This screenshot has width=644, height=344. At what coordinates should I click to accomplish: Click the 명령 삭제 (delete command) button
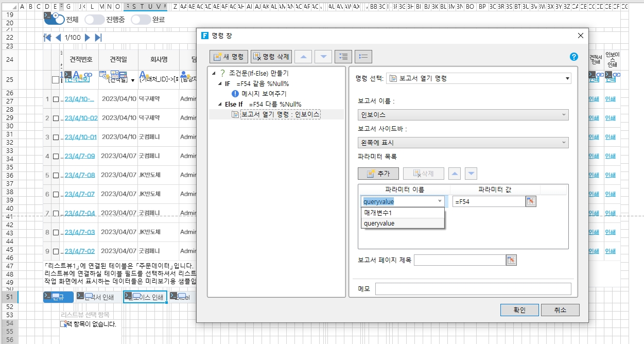point(271,57)
